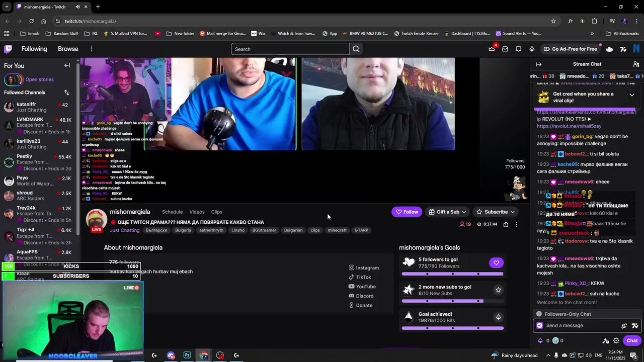This screenshot has height=362, width=644.
Task: Click the Get Bits diamond icon in top bar
Action: 532,49
